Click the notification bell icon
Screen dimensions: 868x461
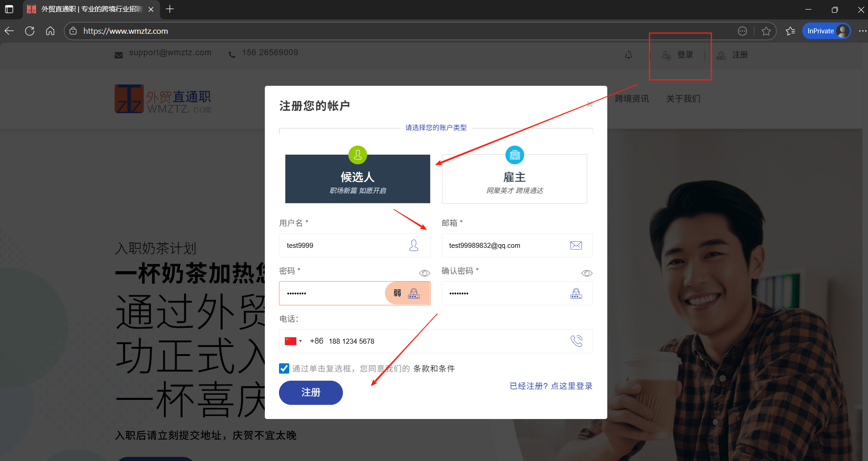pyautogui.click(x=629, y=55)
